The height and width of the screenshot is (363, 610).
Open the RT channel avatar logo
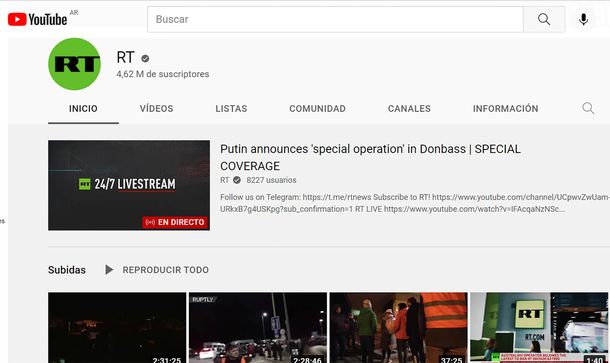(74, 64)
